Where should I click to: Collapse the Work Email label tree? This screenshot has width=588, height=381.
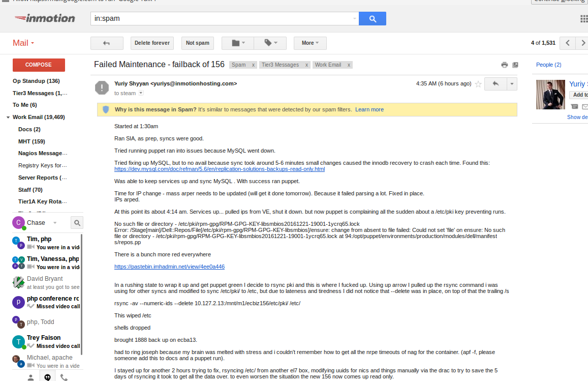tap(8, 118)
